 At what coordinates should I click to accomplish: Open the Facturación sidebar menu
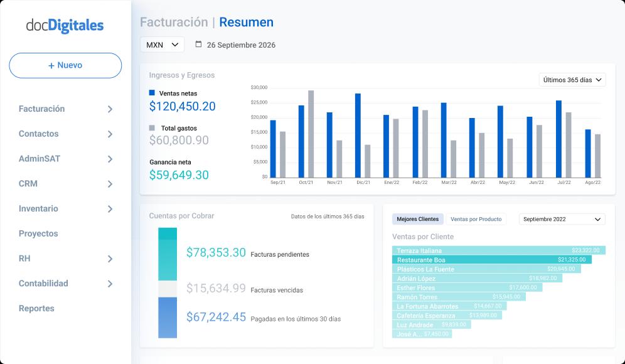point(41,109)
